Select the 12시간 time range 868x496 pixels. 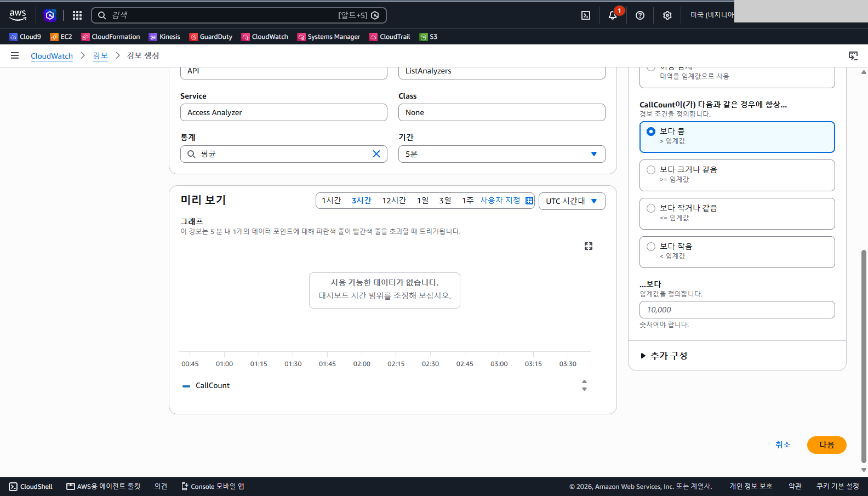click(394, 201)
